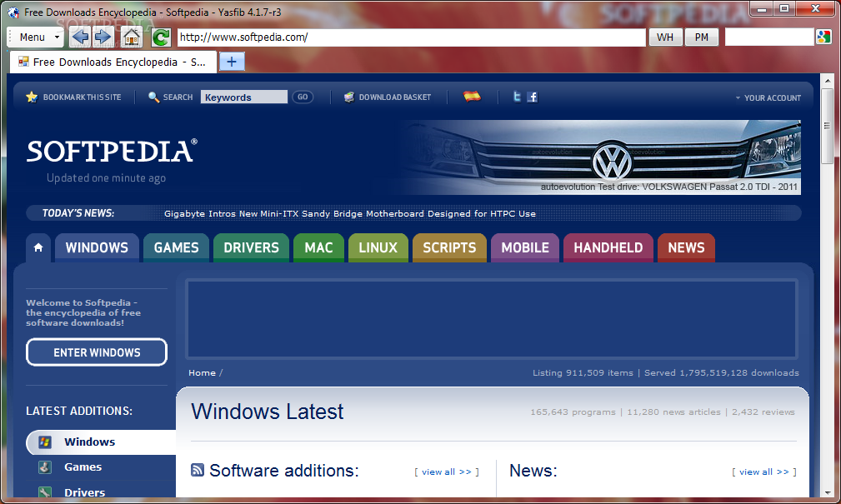Click the Windows logo icon in Latest Additions

(x=45, y=442)
